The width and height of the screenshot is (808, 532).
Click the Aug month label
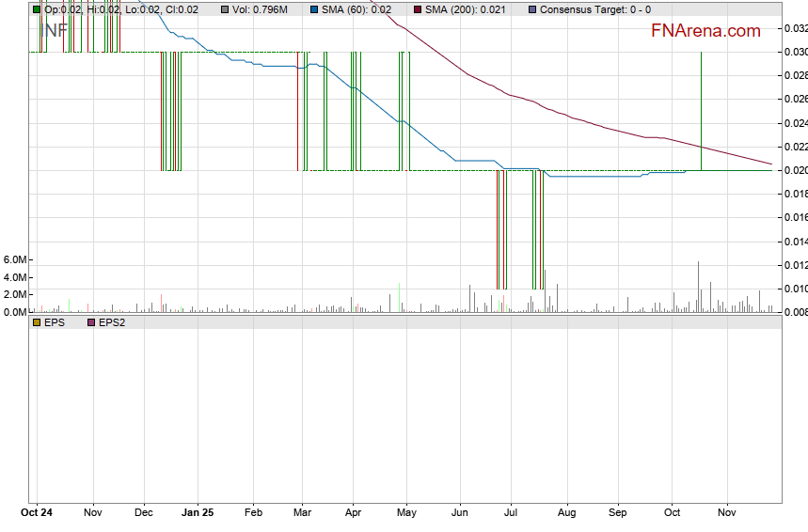(x=566, y=513)
